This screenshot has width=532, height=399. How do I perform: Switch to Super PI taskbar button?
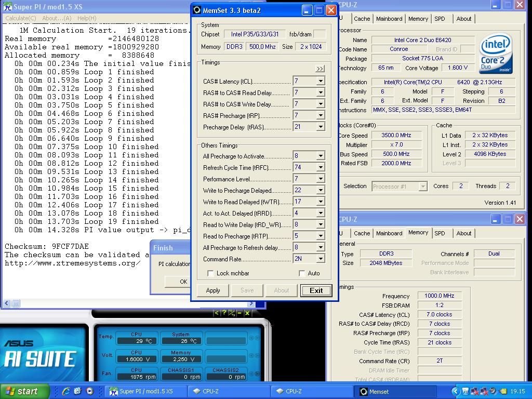point(145,391)
